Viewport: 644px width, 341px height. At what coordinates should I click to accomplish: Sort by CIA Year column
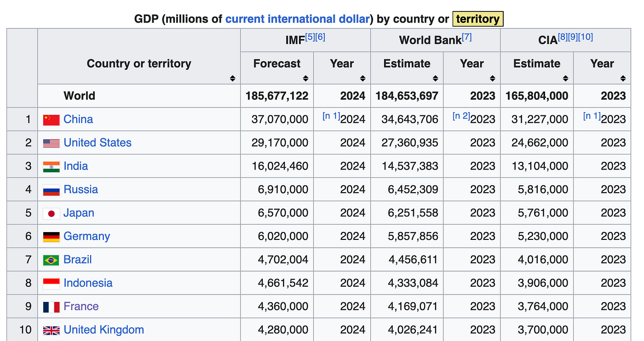coord(623,79)
